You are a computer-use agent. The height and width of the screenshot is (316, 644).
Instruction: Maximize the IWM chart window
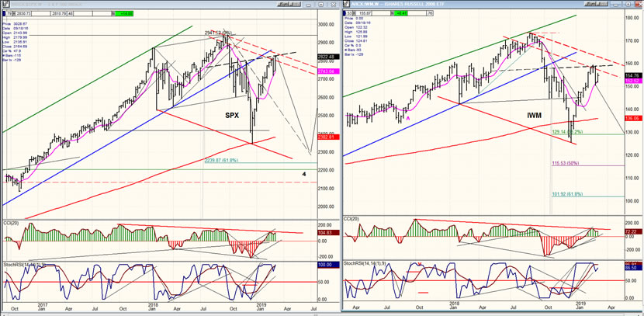click(628, 4)
